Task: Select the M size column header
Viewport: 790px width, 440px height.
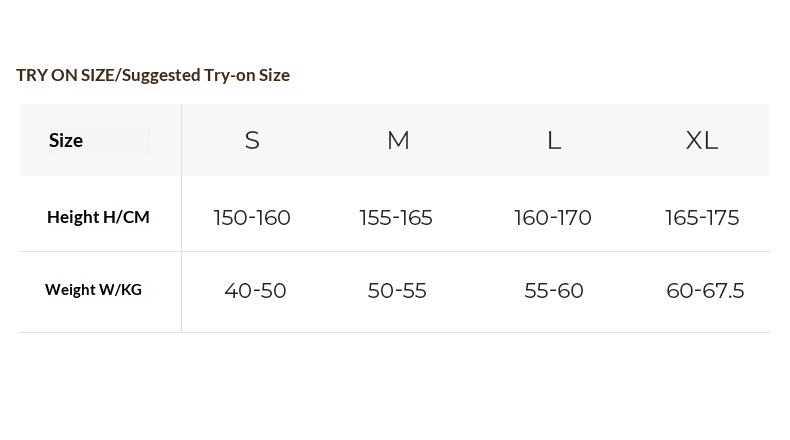Action: pos(398,141)
